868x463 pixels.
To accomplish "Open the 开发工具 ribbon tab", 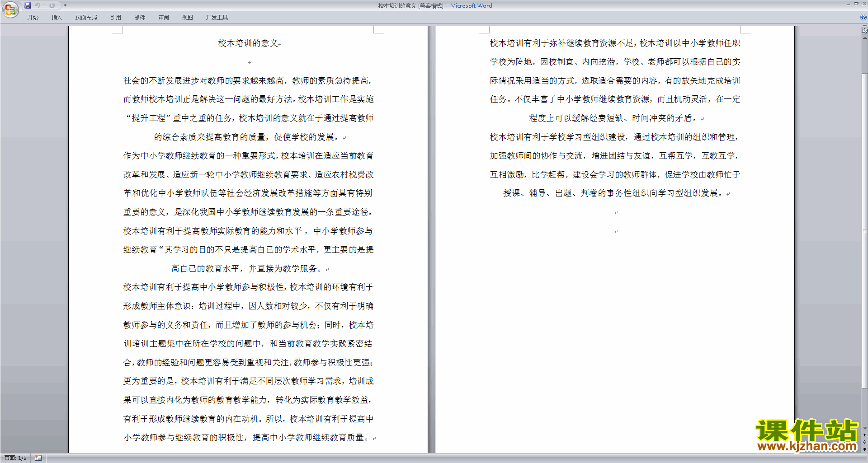I will [x=217, y=17].
